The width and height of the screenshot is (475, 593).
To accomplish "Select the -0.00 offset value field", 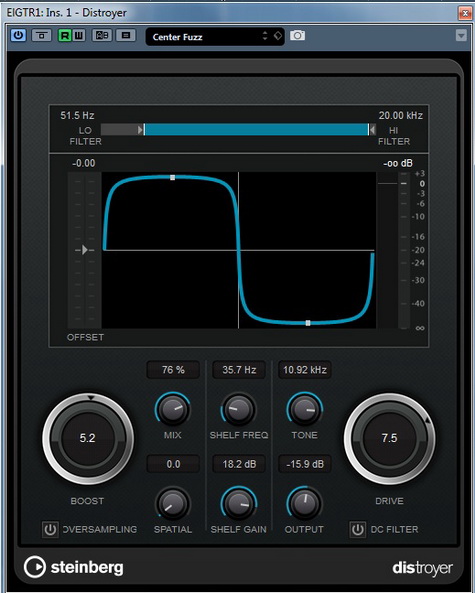I will click(x=84, y=163).
